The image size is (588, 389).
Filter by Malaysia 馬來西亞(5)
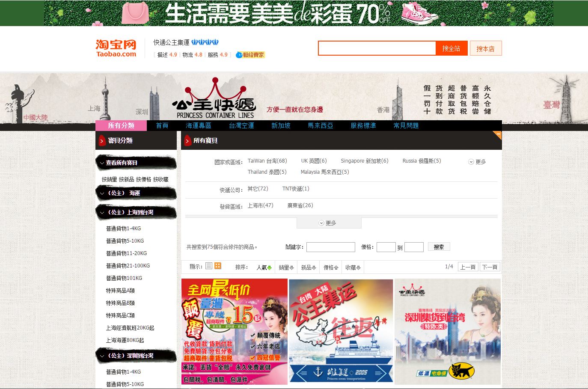(325, 172)
